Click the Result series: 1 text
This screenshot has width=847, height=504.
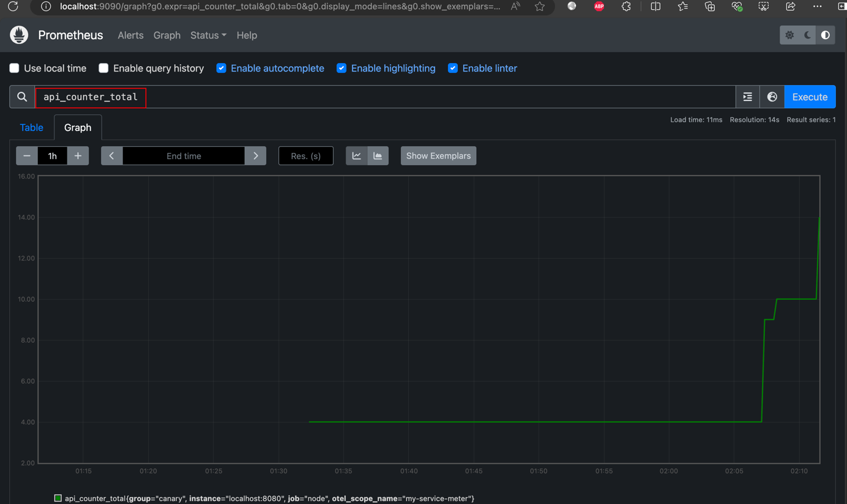[811, 120]
